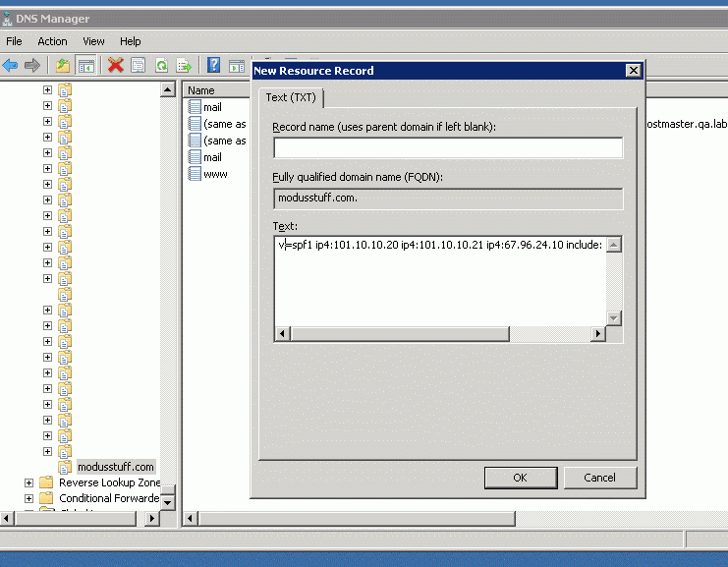Click the blue Help question mark icon
The image size is (728, 567).
pos(213,65)
